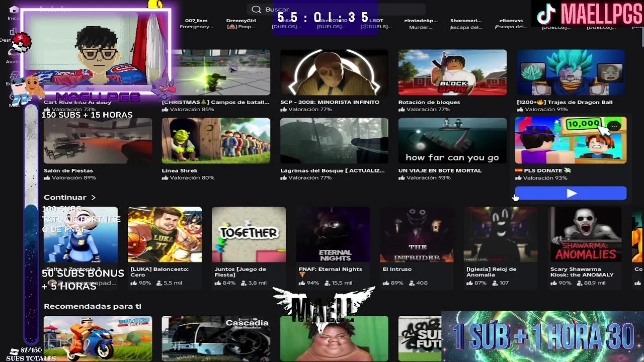Open the Línea Shrek game thumbnail
This screenshot has height=362, width=644.
pos(216,141)
